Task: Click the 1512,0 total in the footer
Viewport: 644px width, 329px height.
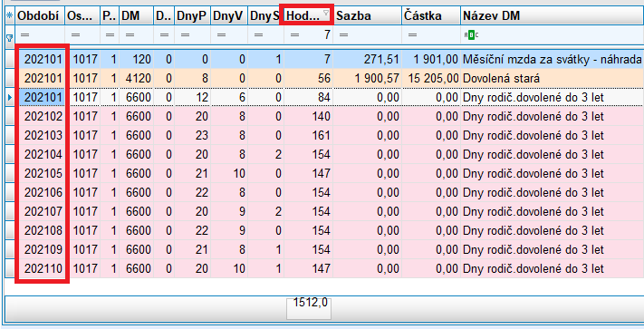Action: (311, 303)
